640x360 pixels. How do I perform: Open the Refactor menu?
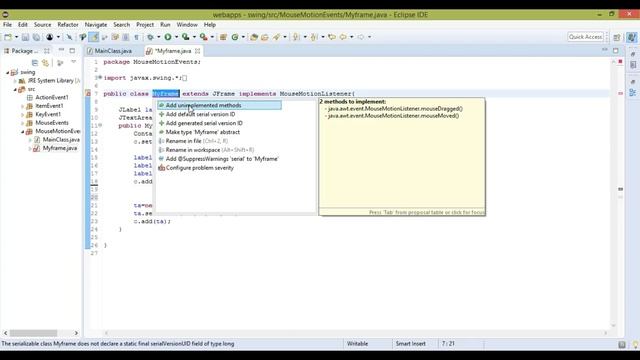pyautogui.click(x=68, y=25)
